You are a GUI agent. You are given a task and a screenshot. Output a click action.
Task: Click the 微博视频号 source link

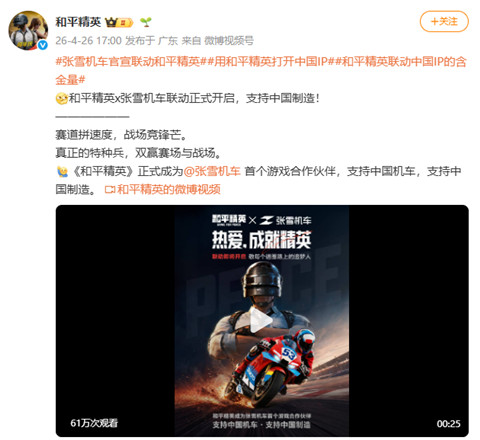[229, 41]
